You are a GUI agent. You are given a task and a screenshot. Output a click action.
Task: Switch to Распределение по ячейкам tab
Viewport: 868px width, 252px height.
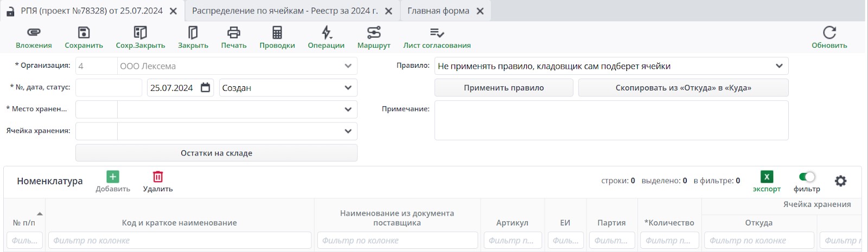coord(285,11)
